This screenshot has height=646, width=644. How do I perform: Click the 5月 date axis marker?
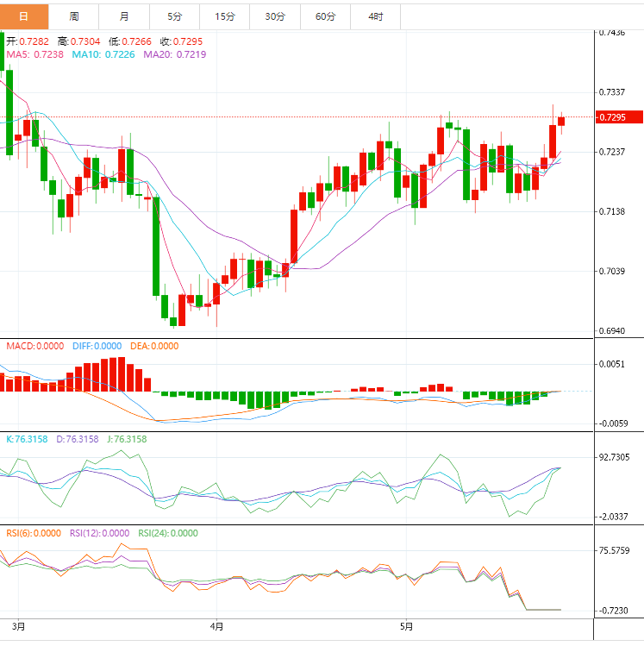403,626
